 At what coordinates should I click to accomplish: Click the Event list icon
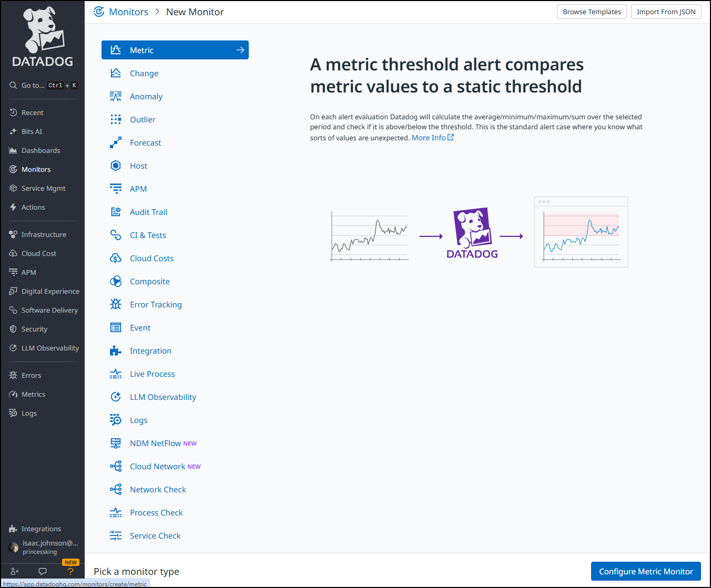pyautogui.click(x=116, y=327)
